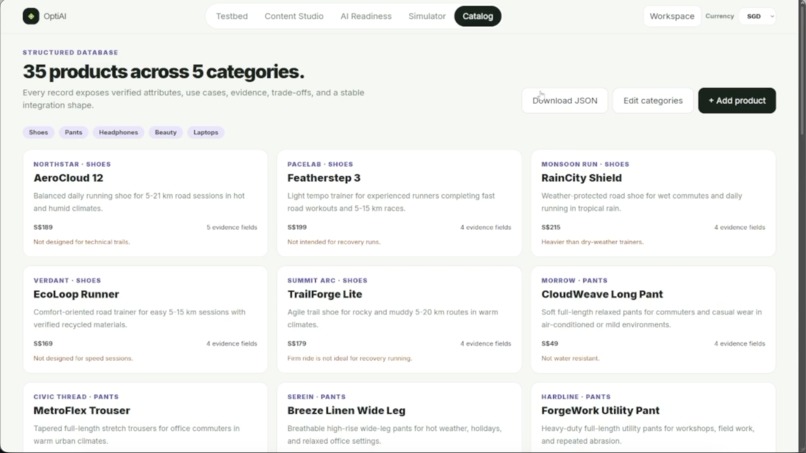Open the MetroFlex Trouser product card
Image resolution: width=806 pixels, height=453 pixels.
coord(145,418)
